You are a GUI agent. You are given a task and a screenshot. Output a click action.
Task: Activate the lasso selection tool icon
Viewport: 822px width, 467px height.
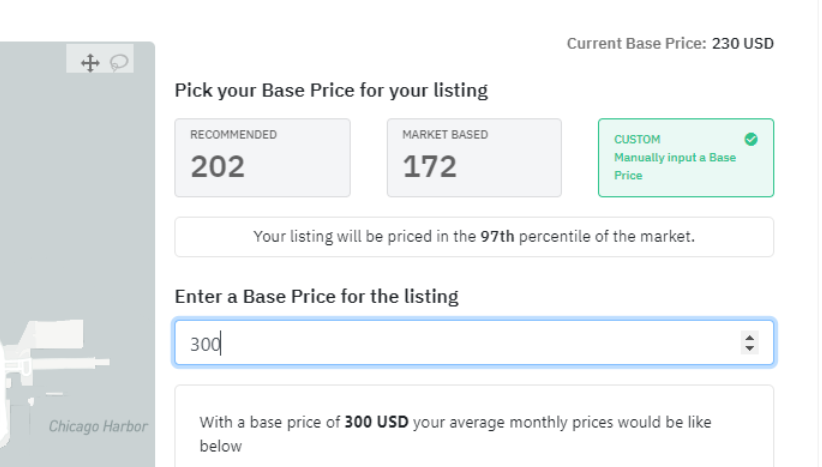coord(119,63)
